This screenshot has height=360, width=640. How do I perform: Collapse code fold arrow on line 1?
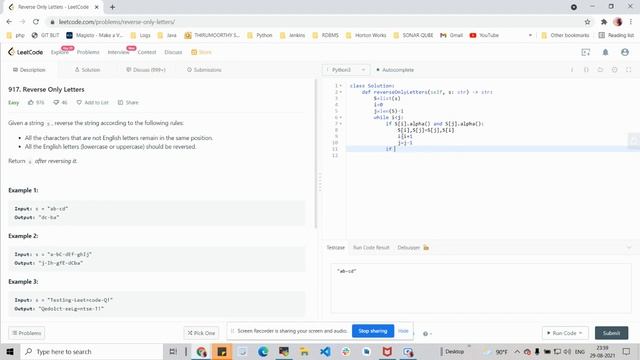point(341,86)
